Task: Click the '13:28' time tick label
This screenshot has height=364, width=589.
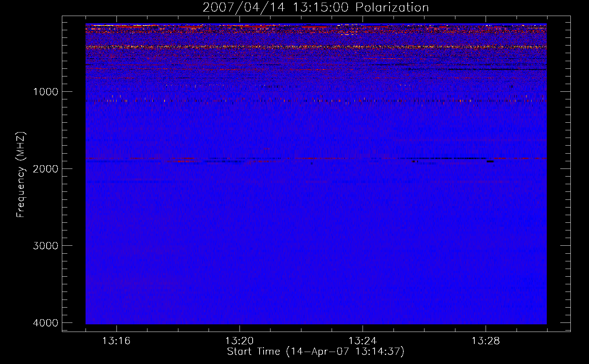Action: point(486,341)
